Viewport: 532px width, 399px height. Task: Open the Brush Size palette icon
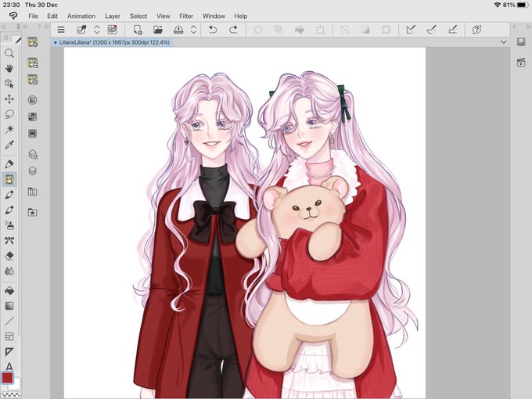click(x=33, y=80)
